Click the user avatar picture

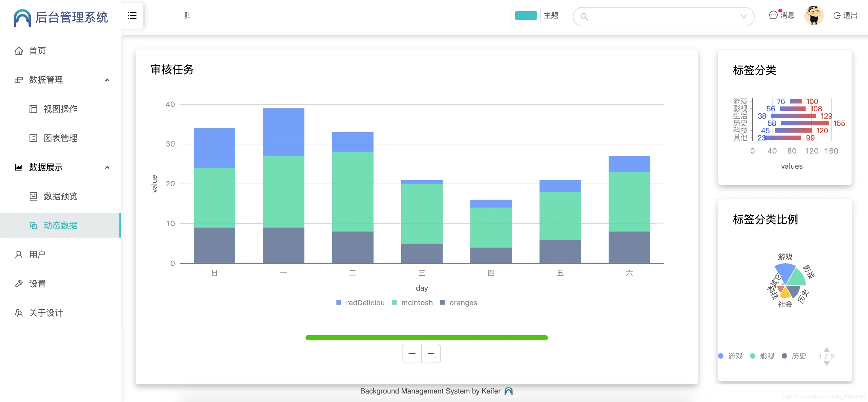pyautogui.click(x=813, y=15)
